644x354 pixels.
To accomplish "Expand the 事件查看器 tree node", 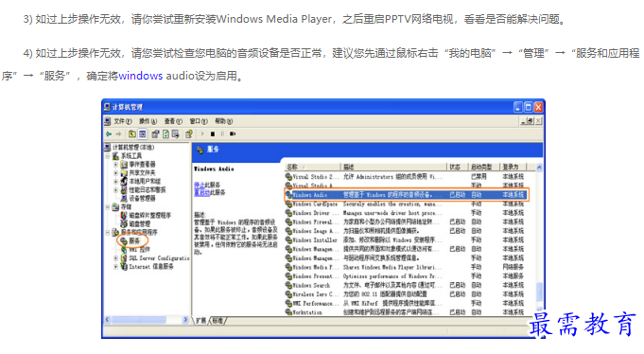I will pyautogui.click(x=116, y=165).
